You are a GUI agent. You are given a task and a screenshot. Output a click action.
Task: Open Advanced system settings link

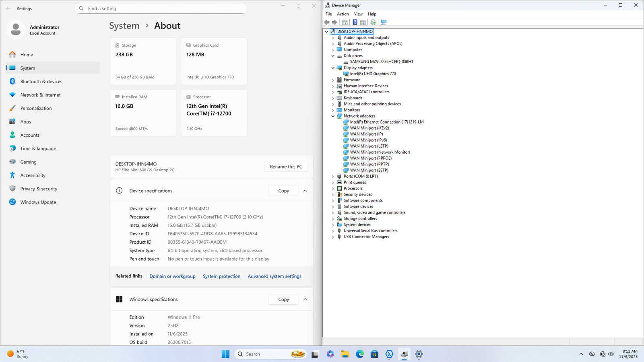[275, 276]
